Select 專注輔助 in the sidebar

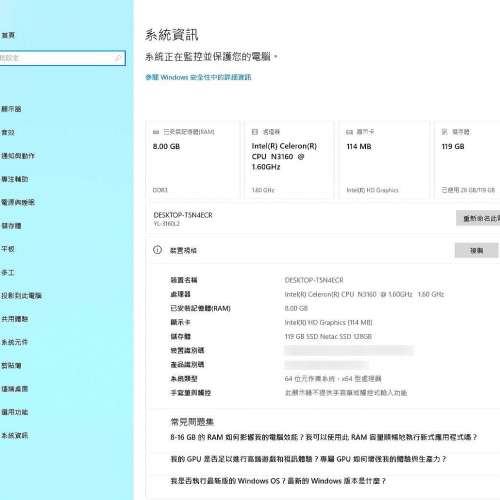(x=14, y=179)
